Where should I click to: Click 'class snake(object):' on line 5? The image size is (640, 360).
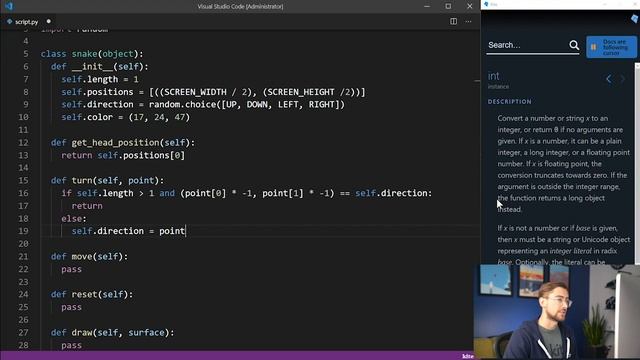click(92, 54)
